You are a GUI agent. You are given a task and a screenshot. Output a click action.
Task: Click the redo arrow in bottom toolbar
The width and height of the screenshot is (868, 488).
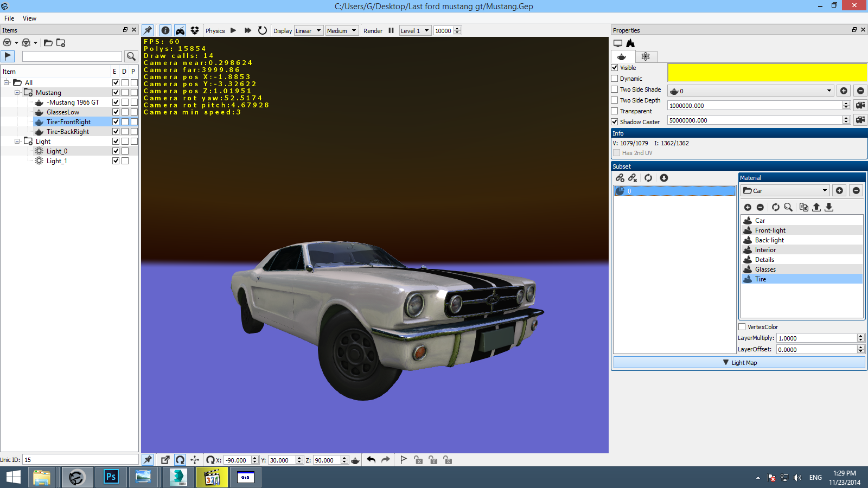[386, 460]
